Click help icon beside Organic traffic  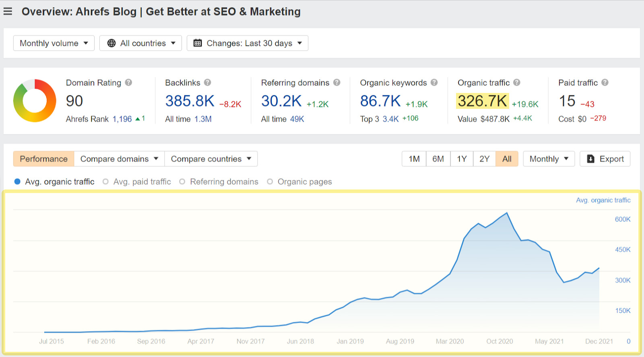517,83
